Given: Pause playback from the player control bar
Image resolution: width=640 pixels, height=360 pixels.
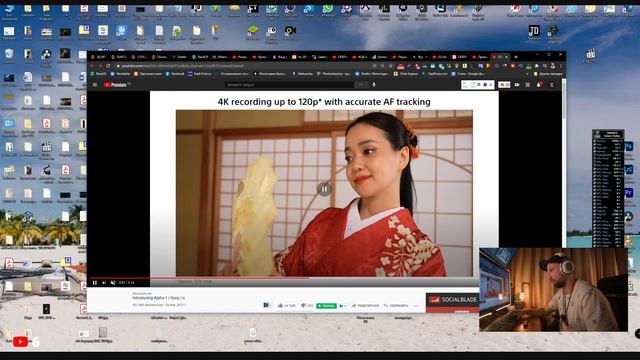Looking at the screenshot, I should coord(95,282).
